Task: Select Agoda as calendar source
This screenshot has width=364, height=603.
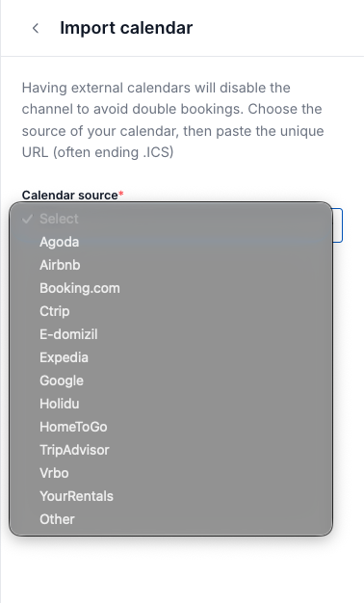Action: coord(171,242)
